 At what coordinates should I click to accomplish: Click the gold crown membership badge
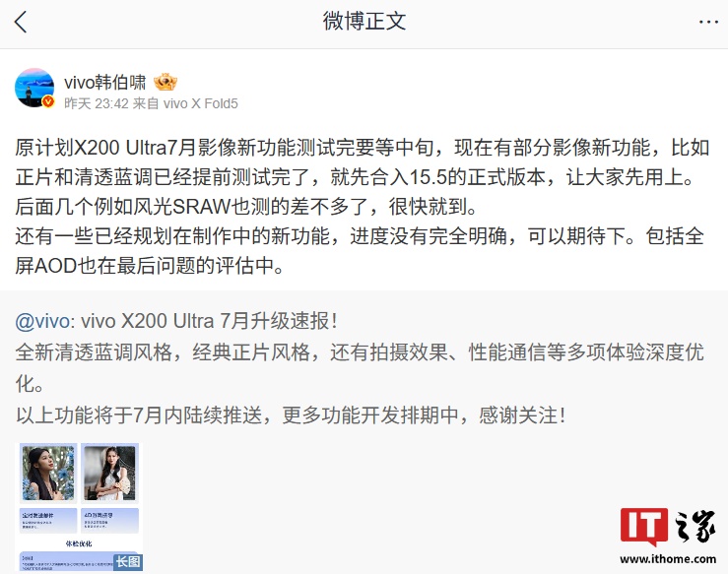click(x=165, y=82)
